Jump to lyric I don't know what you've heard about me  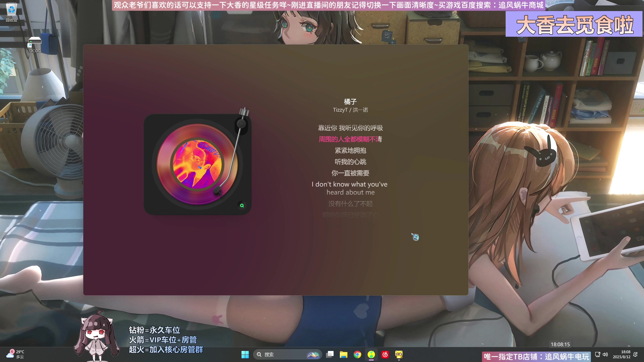click(349, 188)
